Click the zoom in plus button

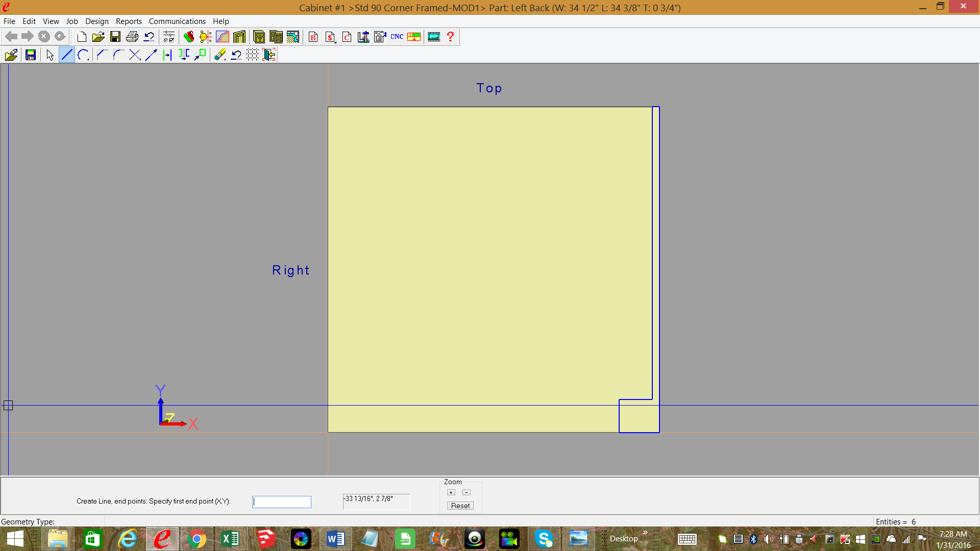[451, 492]
